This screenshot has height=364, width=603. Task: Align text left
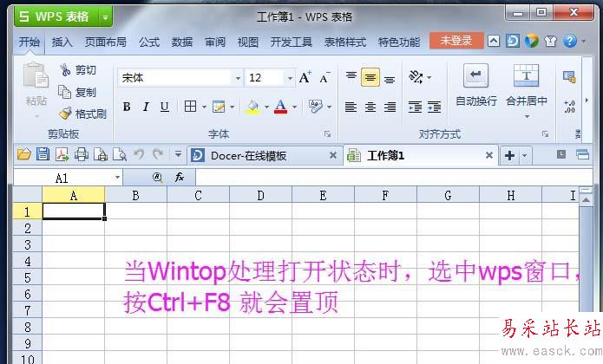[x=351, y=107]
